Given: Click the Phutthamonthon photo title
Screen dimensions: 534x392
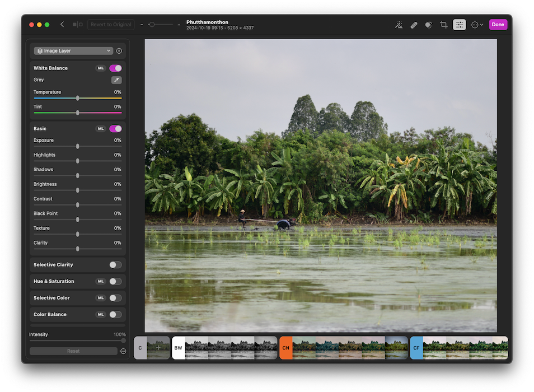Looking at the screenshot, I should pyautogui.click(x=207, y=22).
